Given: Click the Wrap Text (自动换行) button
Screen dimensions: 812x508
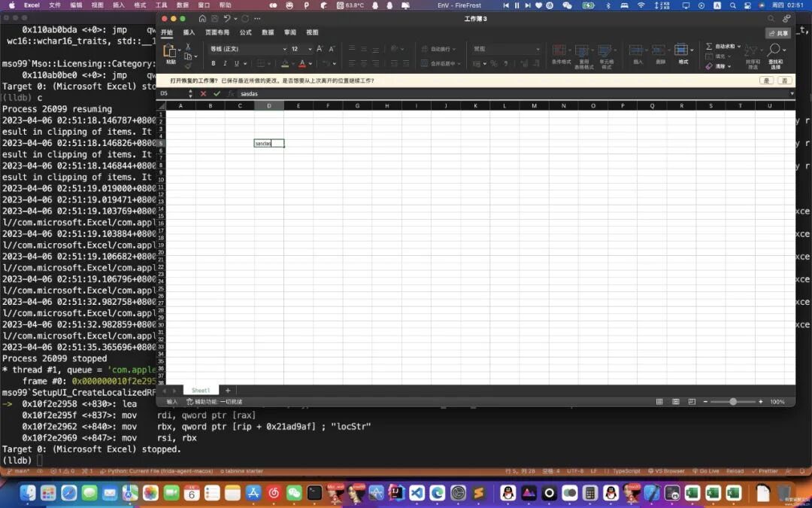Looking at the screenshot, I should (438, 49).
